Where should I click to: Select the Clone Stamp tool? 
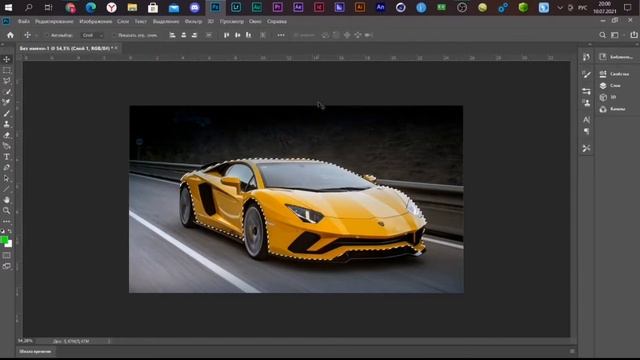7,124
